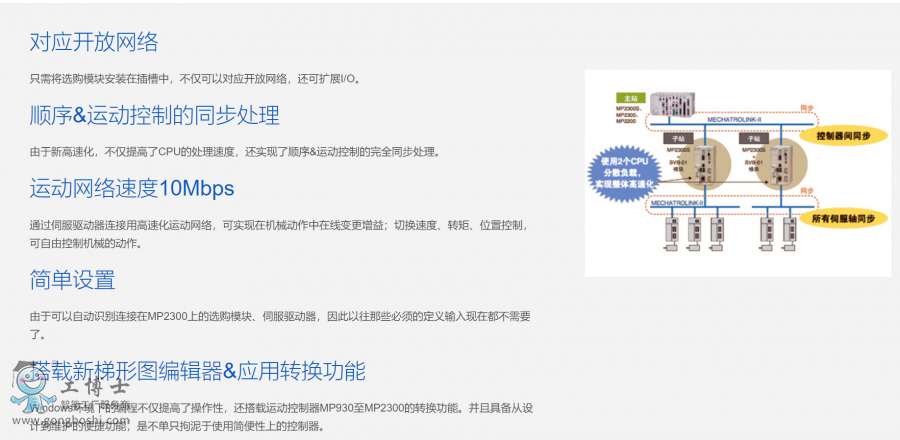Click the paragraph about expanding I/O
This screenshot has height=440, width=900.
tap(194, 78)
